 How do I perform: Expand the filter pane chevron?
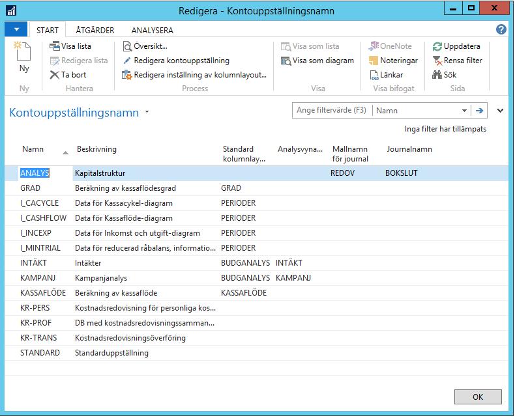click(x=500, y=111)
